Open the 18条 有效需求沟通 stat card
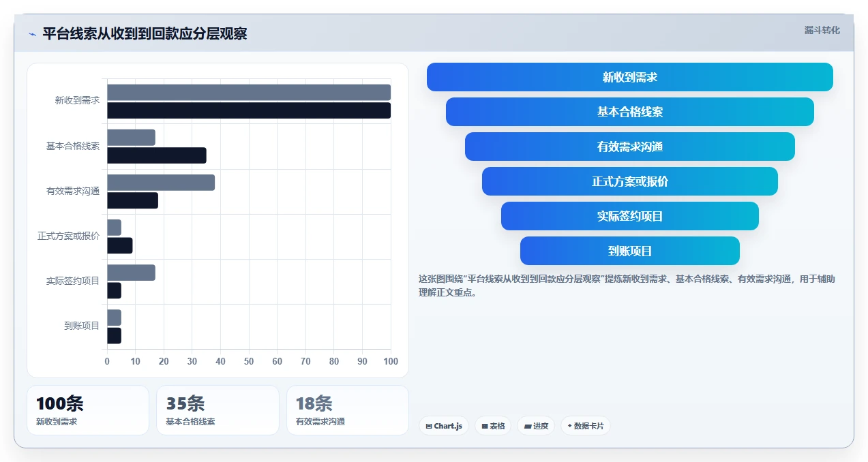Viewport: 868px width, 462px height. pos(348,410)
